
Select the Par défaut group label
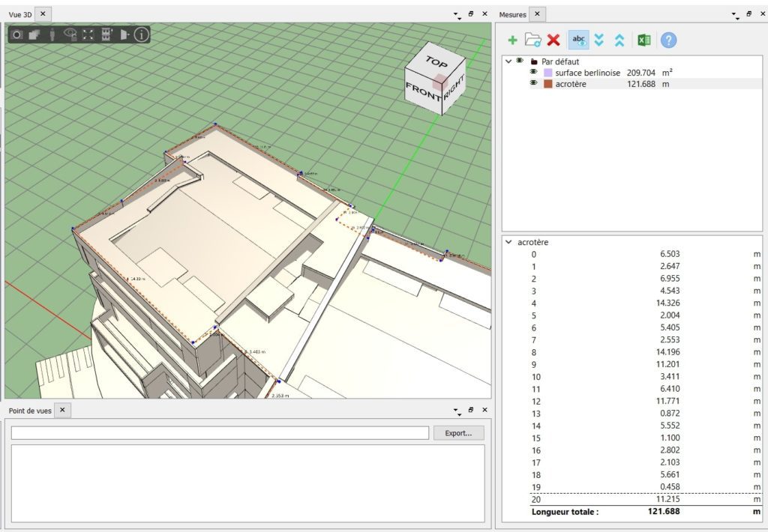559,61
